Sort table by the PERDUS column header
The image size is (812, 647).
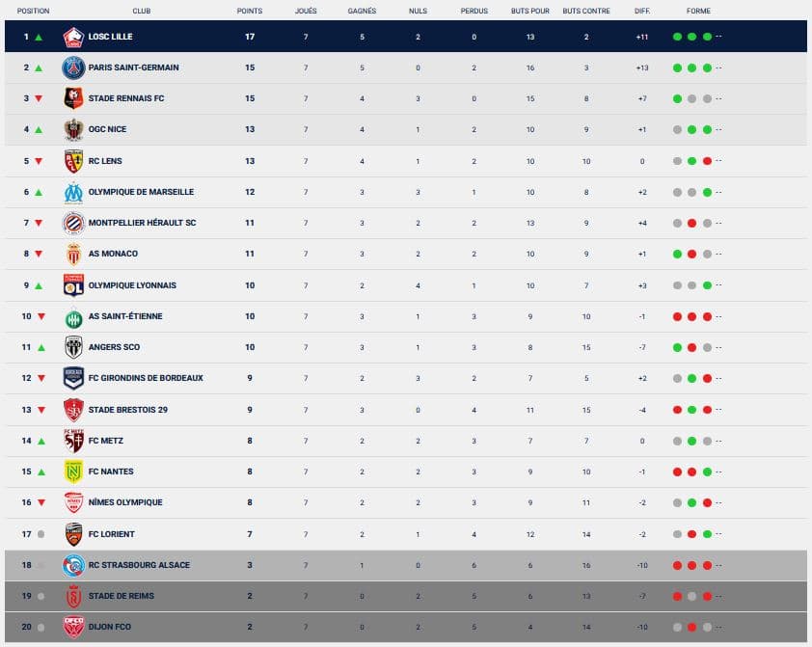click(474, 11)
